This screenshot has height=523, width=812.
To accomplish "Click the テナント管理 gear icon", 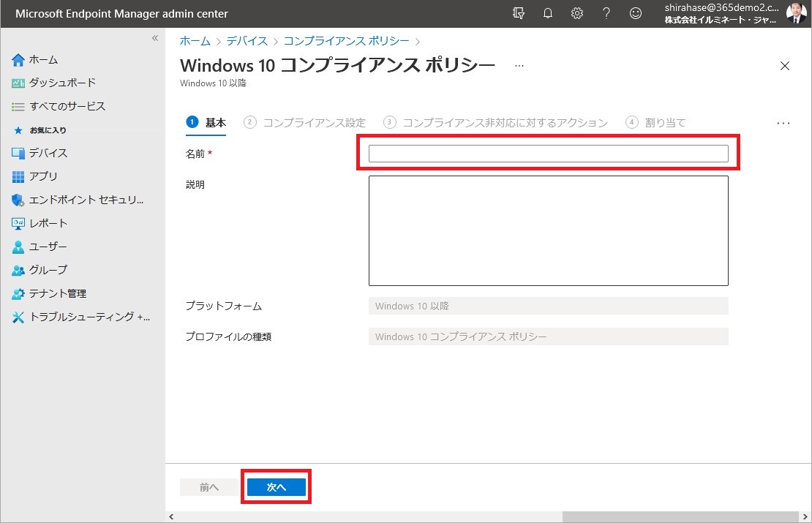I will coord(18,294).
